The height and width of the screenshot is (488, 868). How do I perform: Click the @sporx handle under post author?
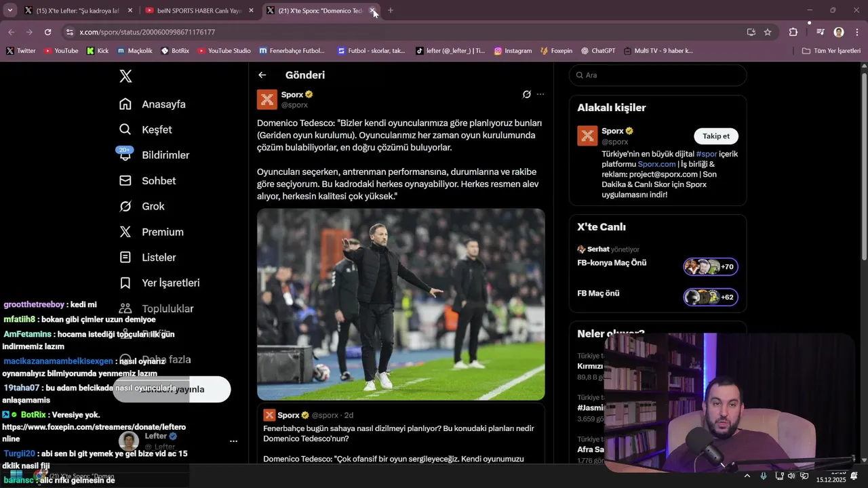[x=294, y=105]
